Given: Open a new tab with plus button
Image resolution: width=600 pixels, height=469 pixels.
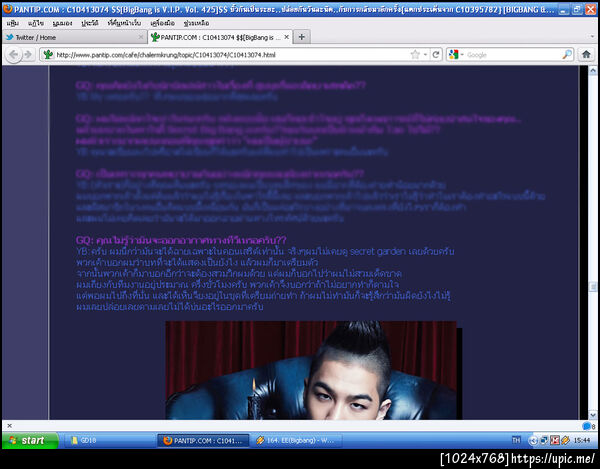Looking at the screenshot, I should 302,37.
